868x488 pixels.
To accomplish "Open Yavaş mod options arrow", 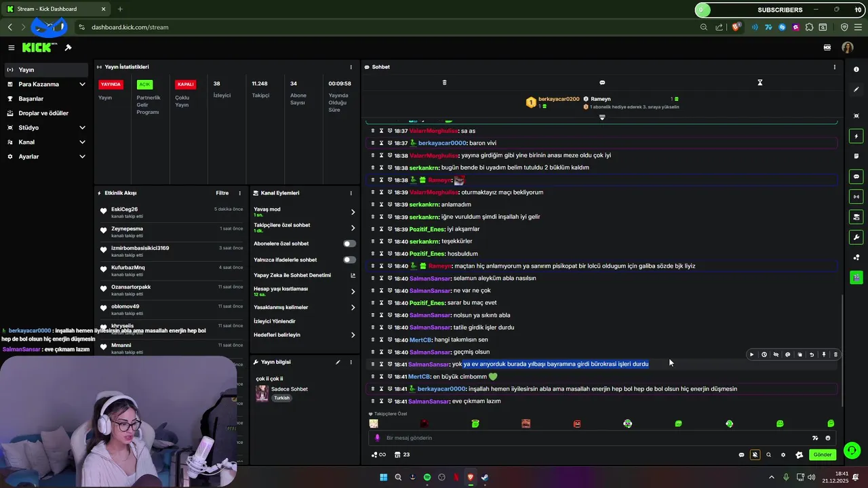I will (353, 212).
